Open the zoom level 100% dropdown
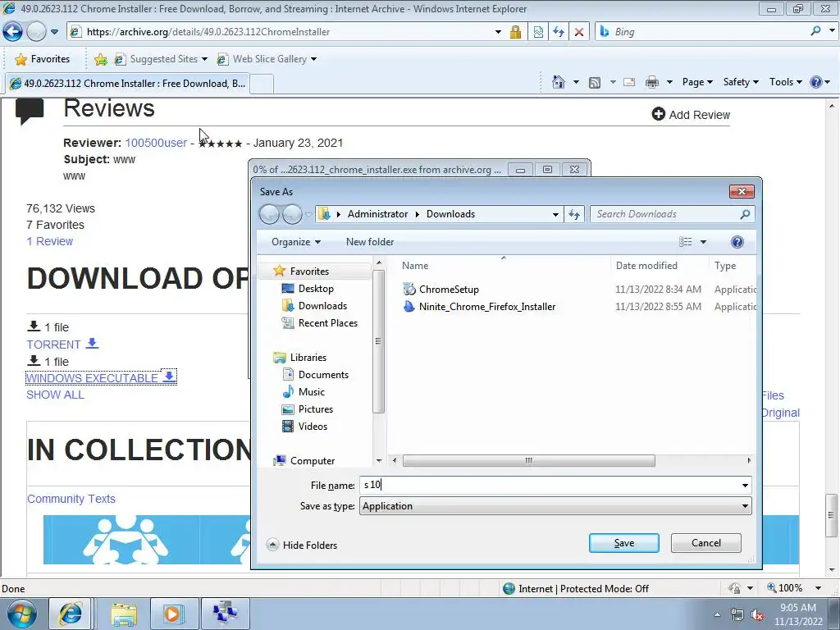 click(818, 588)
